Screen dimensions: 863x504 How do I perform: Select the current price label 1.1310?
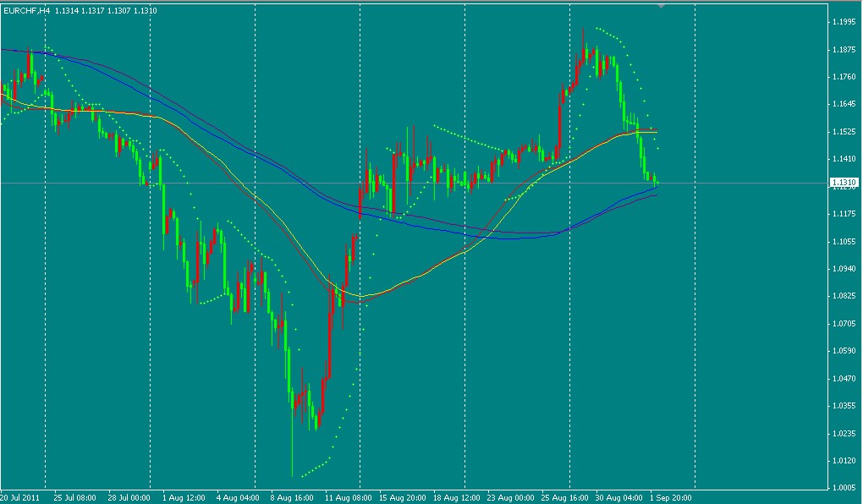[x=844, y=182]
